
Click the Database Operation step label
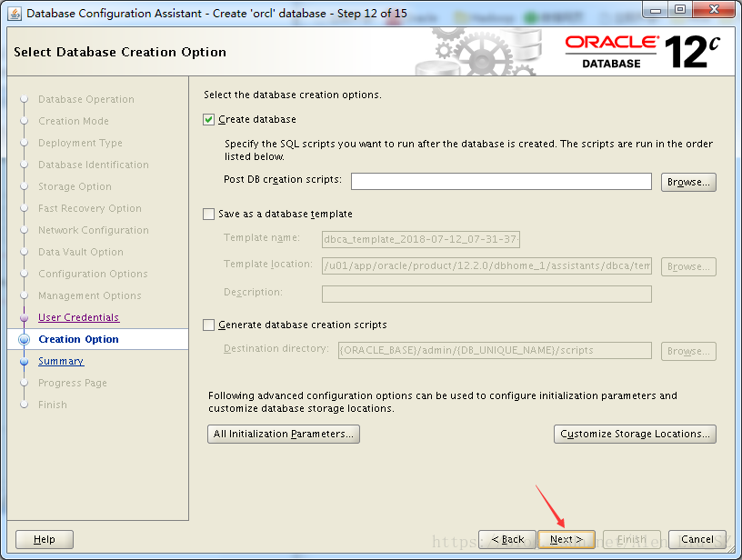coord(86,99)
